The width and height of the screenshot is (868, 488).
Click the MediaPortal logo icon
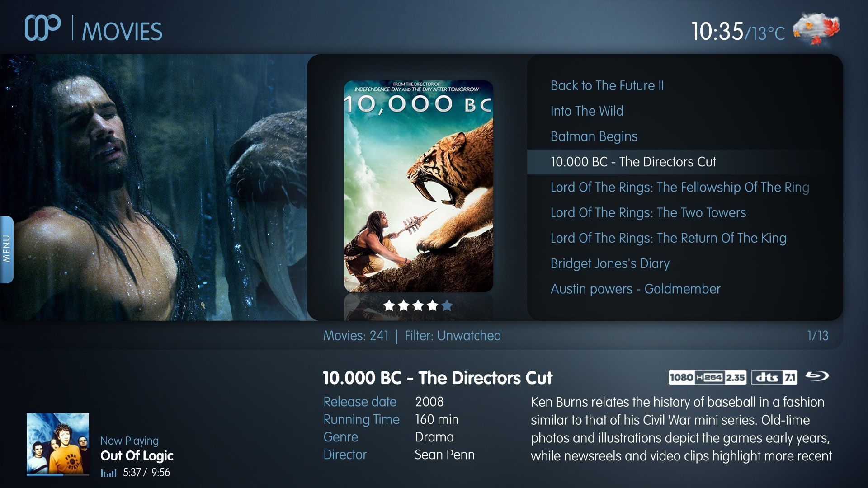pos(42,28)
